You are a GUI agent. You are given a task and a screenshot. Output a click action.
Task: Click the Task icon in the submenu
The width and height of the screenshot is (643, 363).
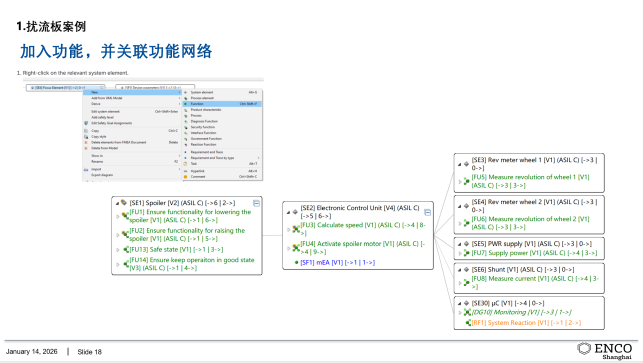pyautogui.click(x=185, y=164)
